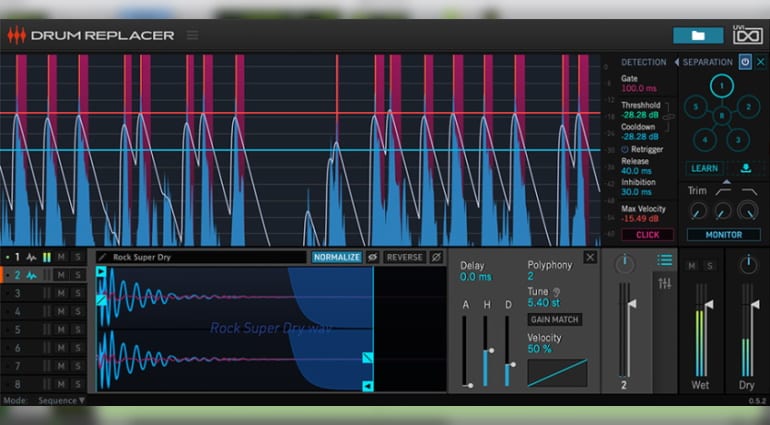Toggle the NORMALIZE button
Viewport: 770px width, 425px height.
point(337,257)
